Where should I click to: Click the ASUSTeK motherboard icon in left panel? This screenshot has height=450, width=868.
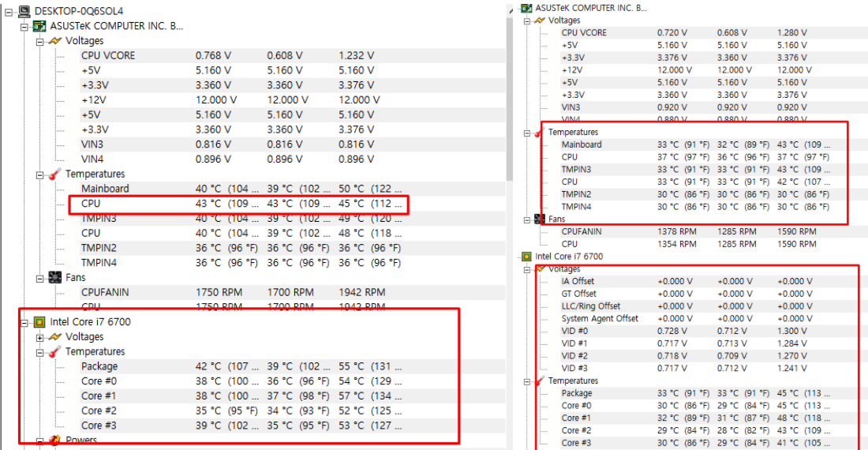[39, 26]
